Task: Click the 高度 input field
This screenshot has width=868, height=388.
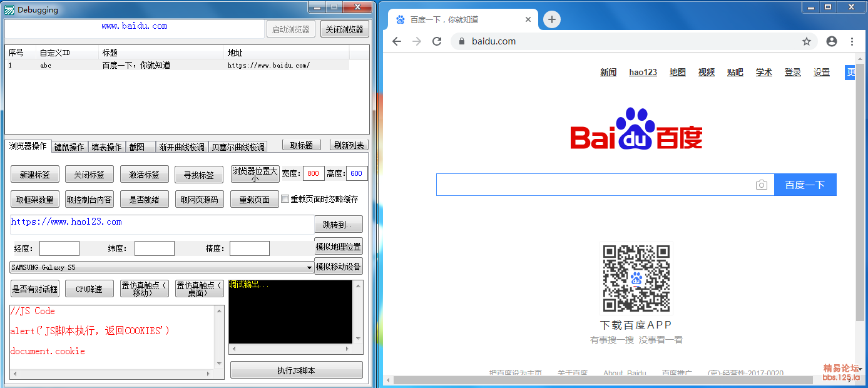Action: (357, 173)
